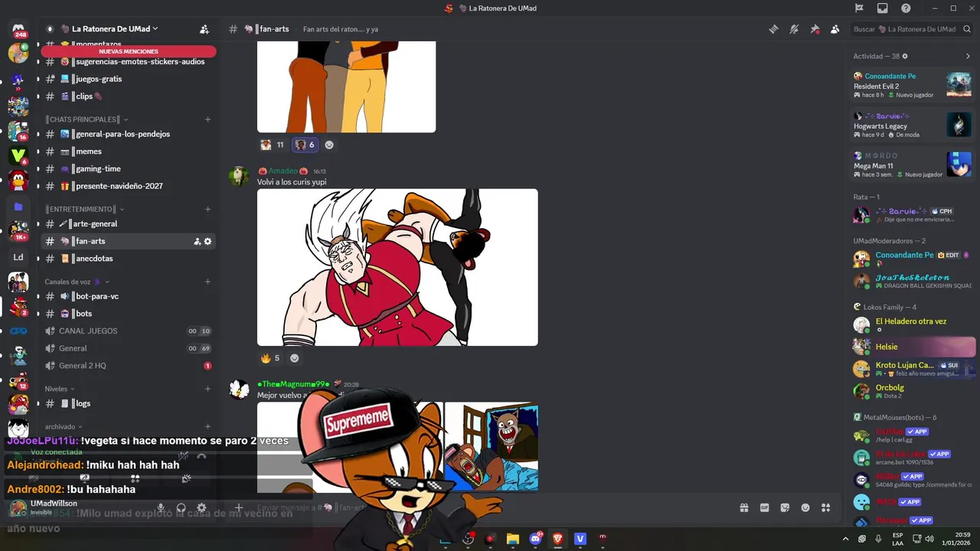Open apps launcher in message bar

(825, 507)
